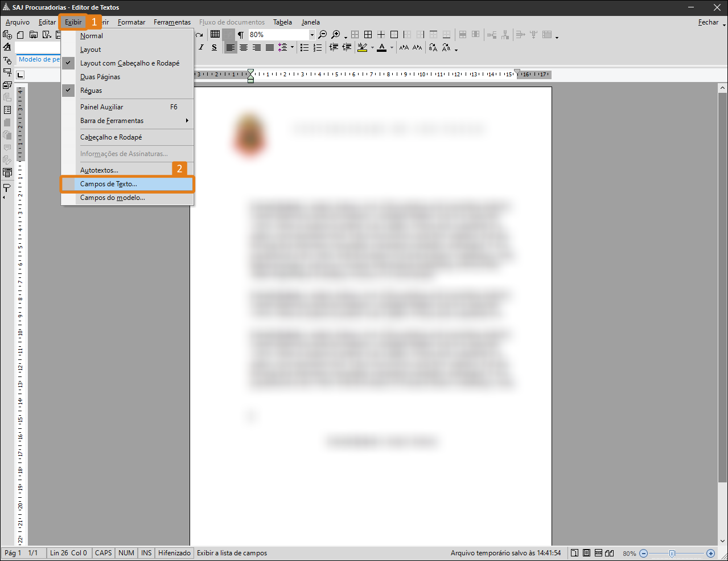This screenshot has height=561, width=728.
Task: Uncheck Layout com Cabeçalho e Rodapé
Action: pyautogui.click(x=129, y=63)
